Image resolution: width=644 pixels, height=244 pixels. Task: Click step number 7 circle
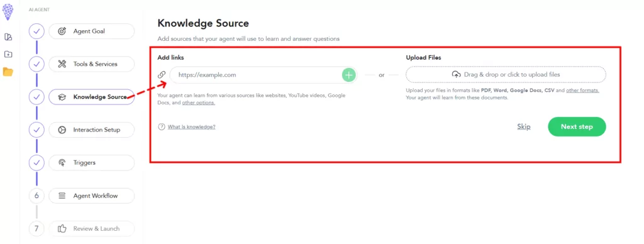(36, 229)
